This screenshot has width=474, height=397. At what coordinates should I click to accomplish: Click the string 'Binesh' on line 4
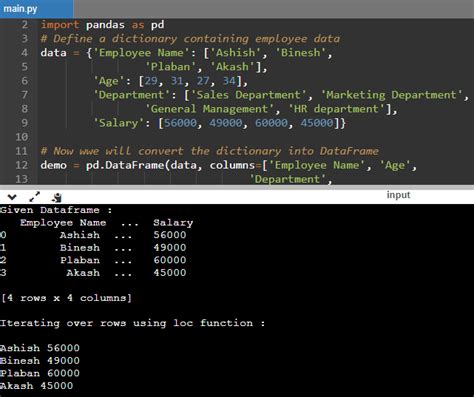[x=301, y=53]
